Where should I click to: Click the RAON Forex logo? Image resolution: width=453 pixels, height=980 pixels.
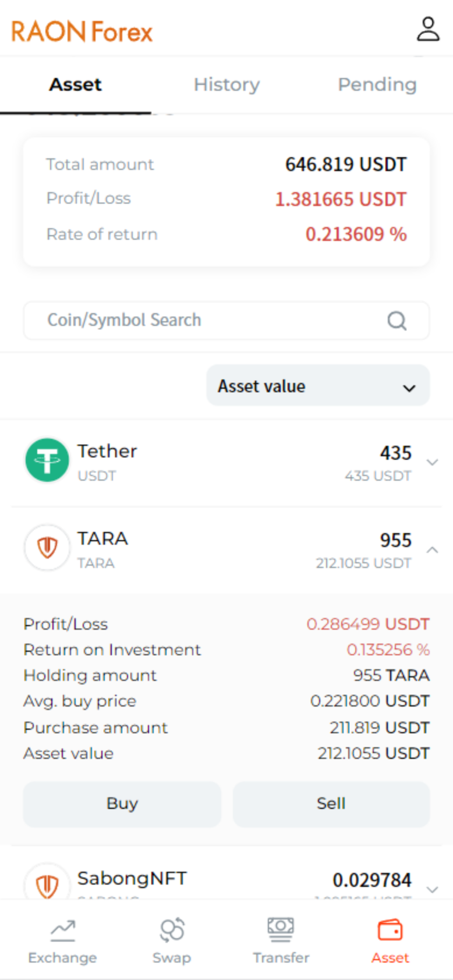point(82,31)
